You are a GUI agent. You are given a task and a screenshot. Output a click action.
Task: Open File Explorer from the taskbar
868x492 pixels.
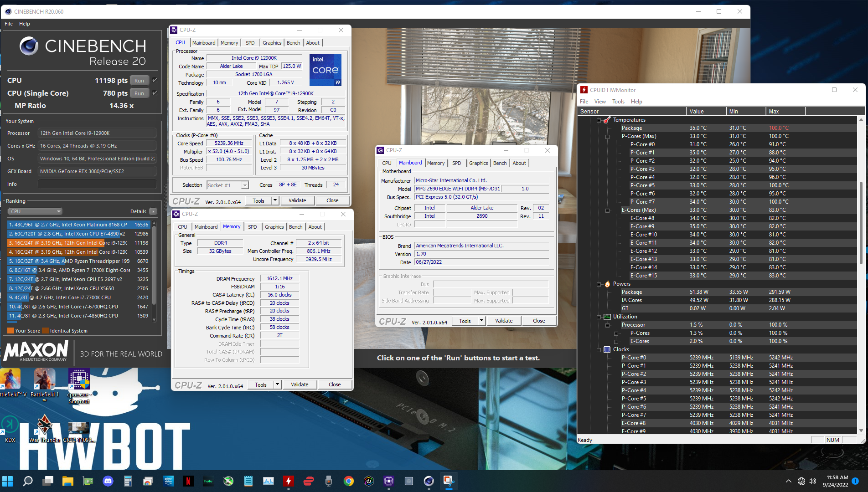[x=68, y=481]
